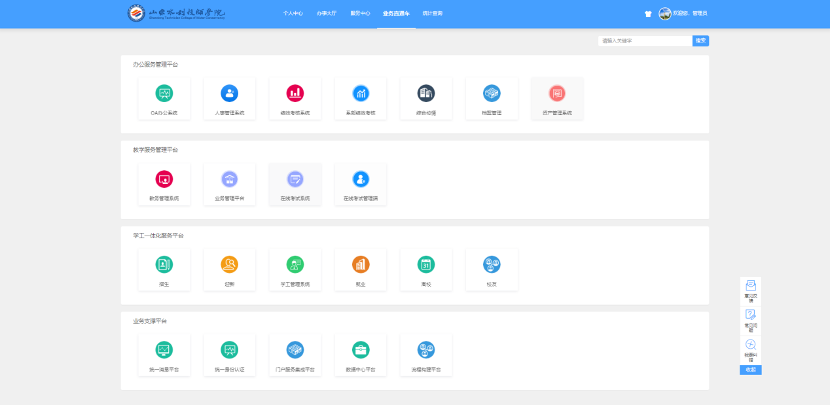Click the 资产管理系统 red icon
This screenshot has height=406, width=830.
coord(557,93)
